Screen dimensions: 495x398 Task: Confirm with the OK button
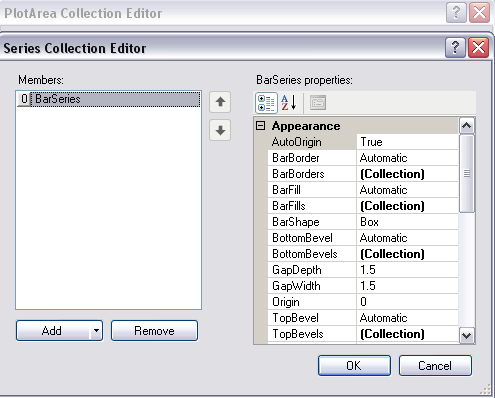tap(354, 366)
